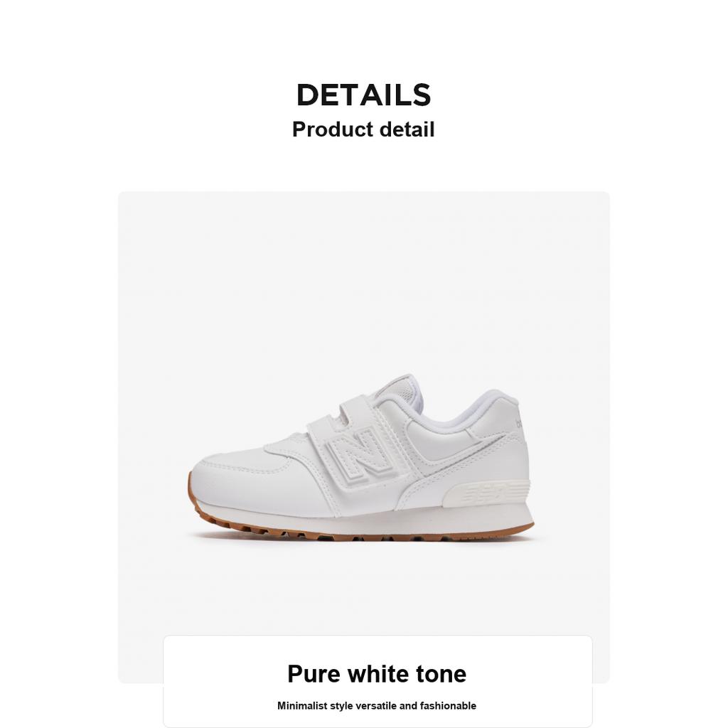This screenshot has width=728, height=728.
Task: Select the Minimalist style versatile and fashionable caption
Action: tap(377, 706)
